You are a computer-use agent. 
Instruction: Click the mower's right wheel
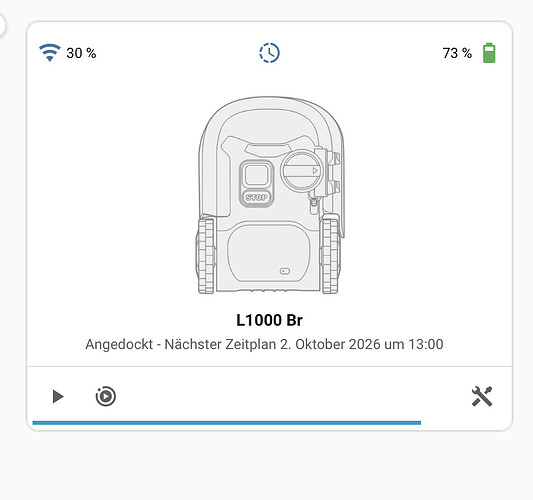(x=330, y=254)
